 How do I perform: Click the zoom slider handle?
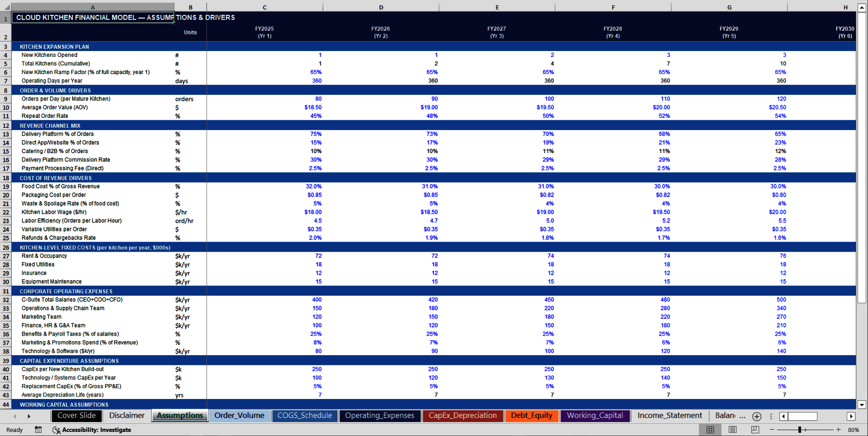pyautogui.click(x=800, y=429)
